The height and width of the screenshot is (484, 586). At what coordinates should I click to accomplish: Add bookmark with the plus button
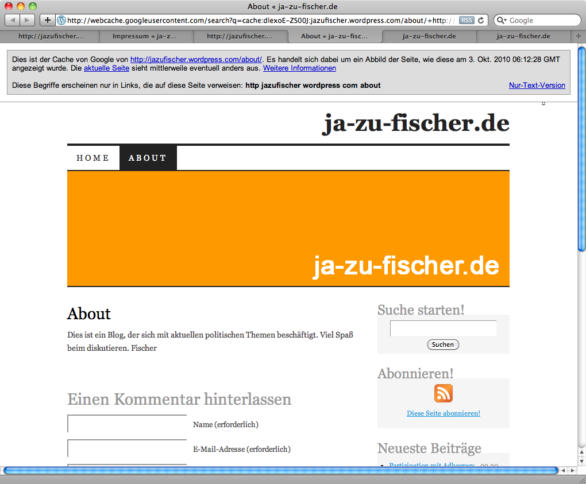click(x=47, y=20)
